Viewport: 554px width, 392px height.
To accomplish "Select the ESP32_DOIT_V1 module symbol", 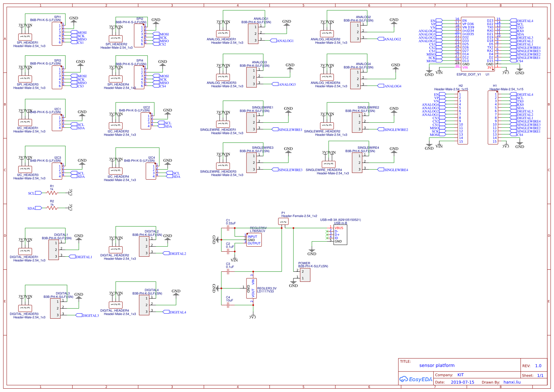I will pos(478,44).
